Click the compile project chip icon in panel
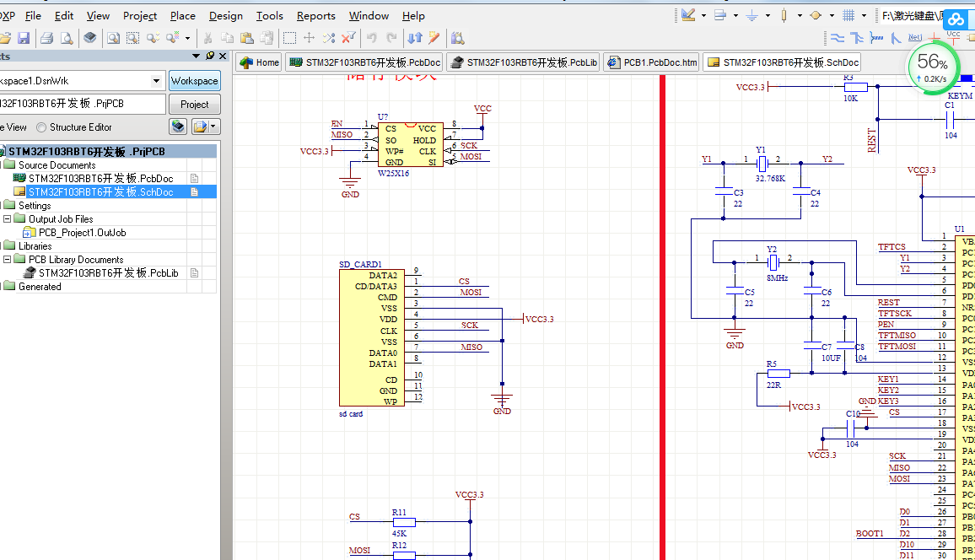 point(179,127)
